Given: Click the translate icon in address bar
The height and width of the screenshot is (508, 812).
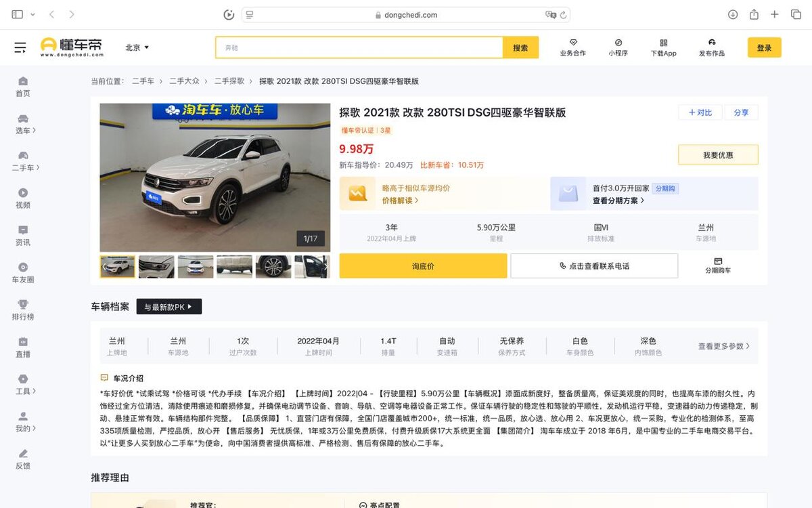Looking at the screenshot, I should point(551,15).
